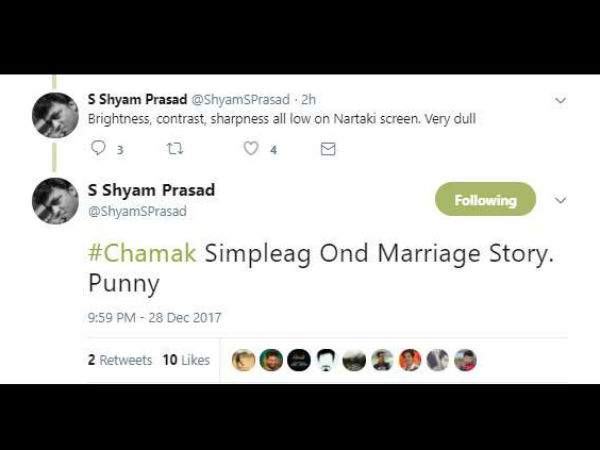The height and width of the screenshot is (450, 600).
Task: Open the #Chamak hashtag
Action: point(142,253)
